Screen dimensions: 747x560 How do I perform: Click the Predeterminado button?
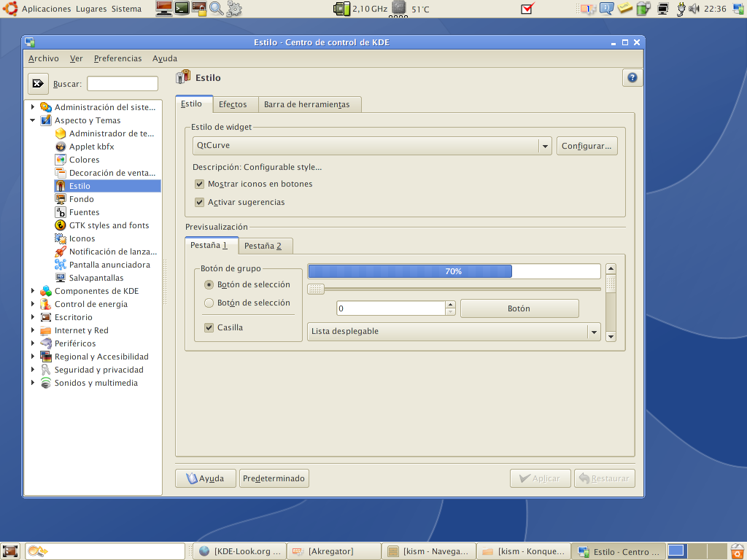point(274,478)
